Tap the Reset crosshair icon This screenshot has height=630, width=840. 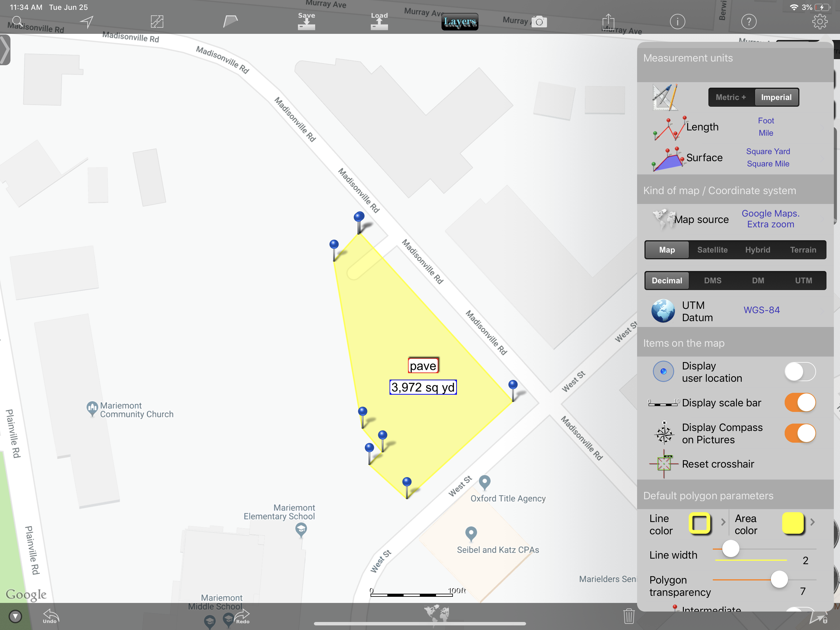pos(664,464)
